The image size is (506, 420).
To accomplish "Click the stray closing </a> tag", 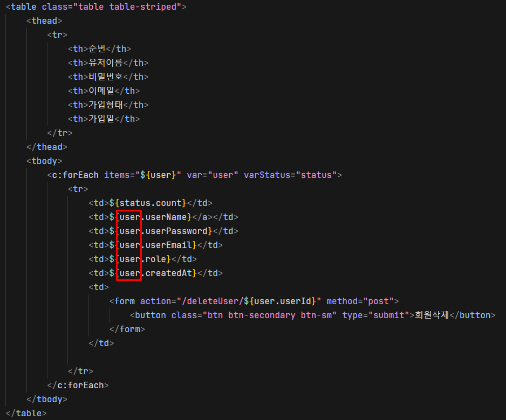I will click(202, 217).
